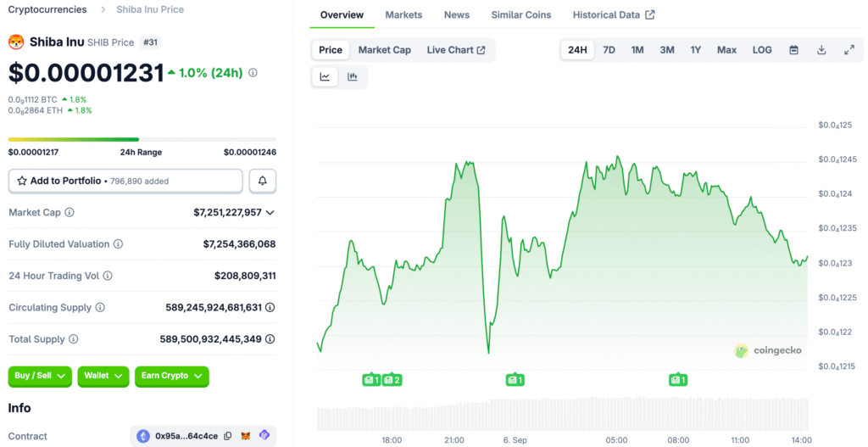868x447 pixels.
Task: Select the 1Y time range
Action: click(x=696, y=50)
